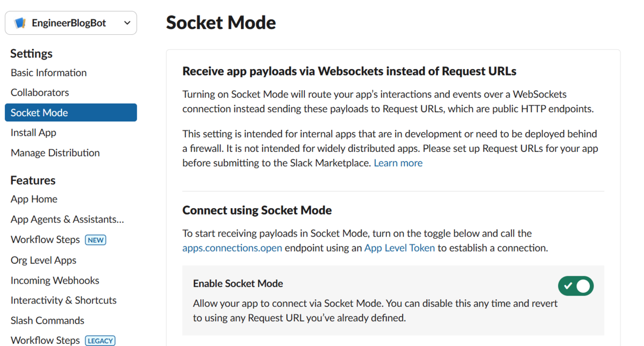Follow the Learn more link
The width and height of the screenshot is (644, 346).
(x=398, y=163)
